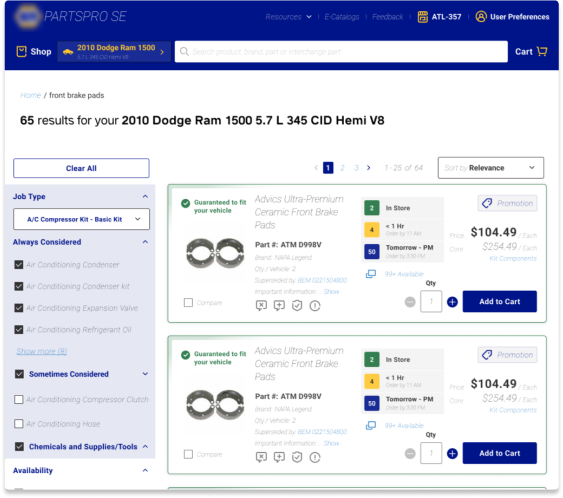Open the Cart icon

coord(542,51)
